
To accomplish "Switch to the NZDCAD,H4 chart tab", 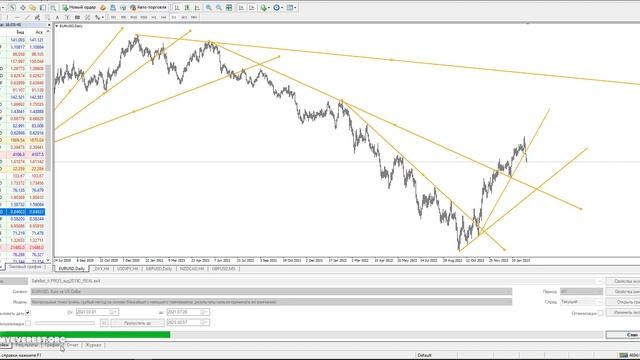I will (192, 269).
